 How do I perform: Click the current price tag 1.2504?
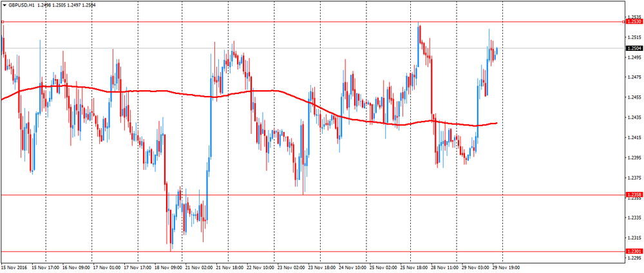634,48
